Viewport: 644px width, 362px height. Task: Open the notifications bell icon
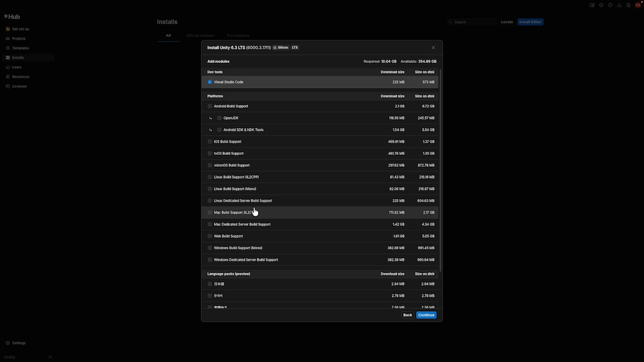pos(629,5)
